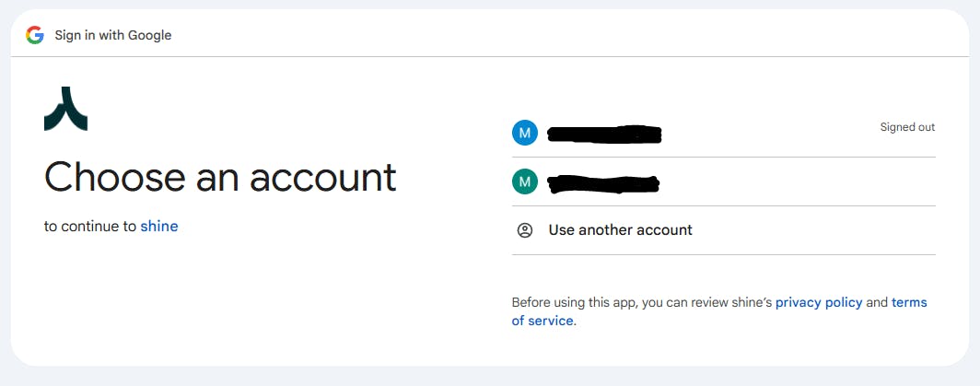Click the dark shine app logo
This screenshot has width=980, height=386.
pos(65,109)
